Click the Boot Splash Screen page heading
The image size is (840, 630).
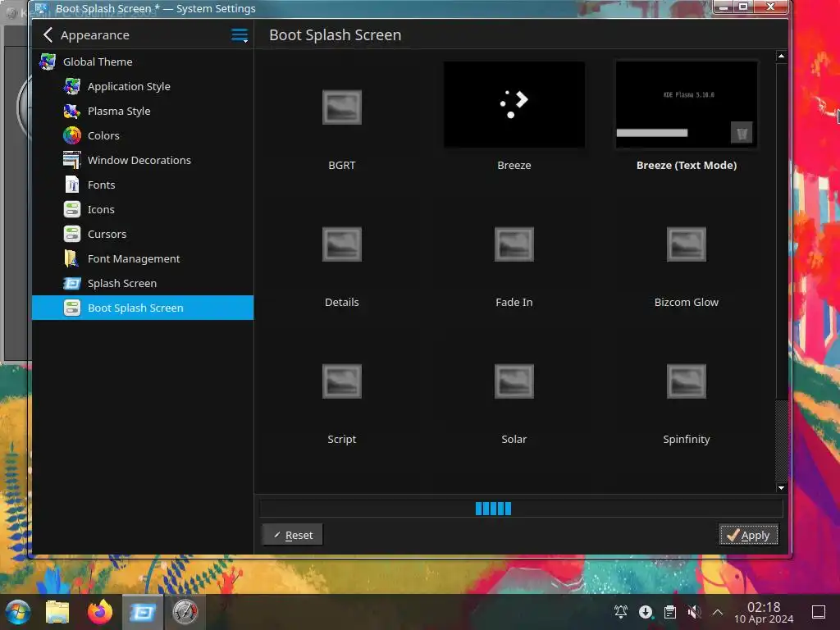coord(335,34)
